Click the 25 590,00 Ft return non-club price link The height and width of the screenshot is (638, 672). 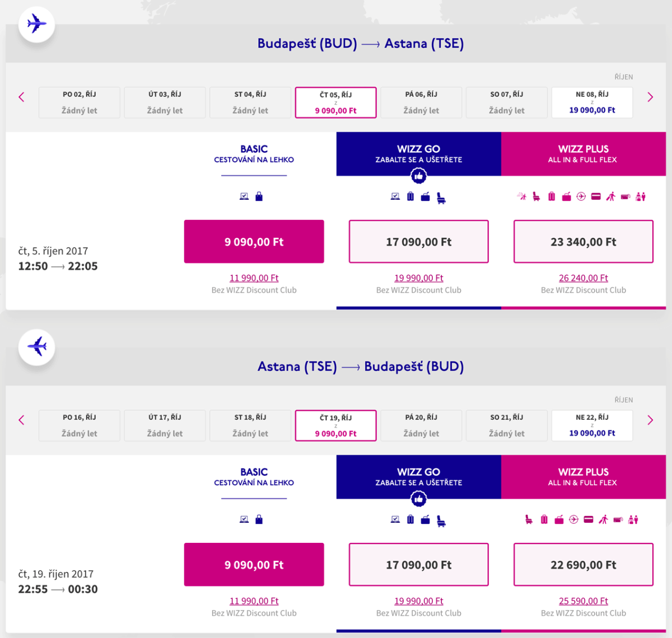point(583,601)
